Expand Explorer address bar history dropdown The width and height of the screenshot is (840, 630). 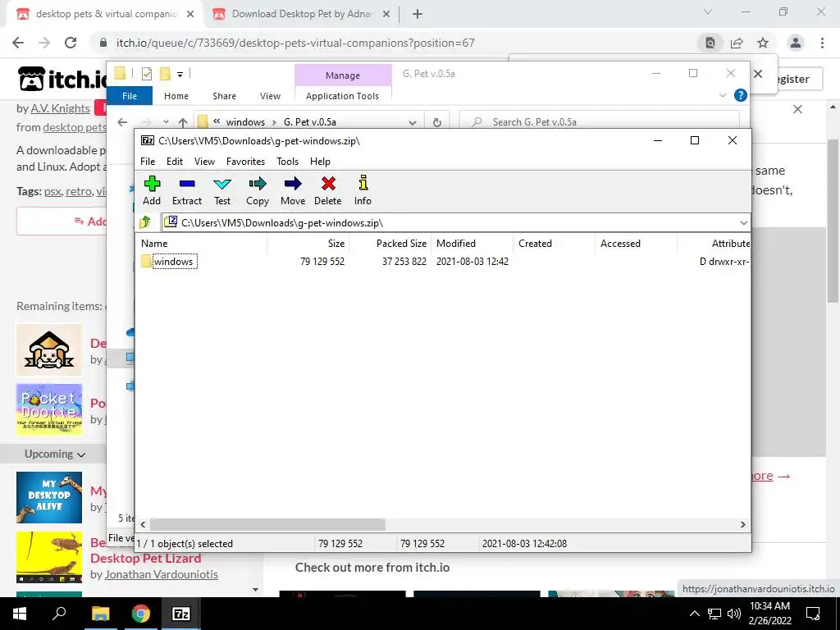(413, 122)
